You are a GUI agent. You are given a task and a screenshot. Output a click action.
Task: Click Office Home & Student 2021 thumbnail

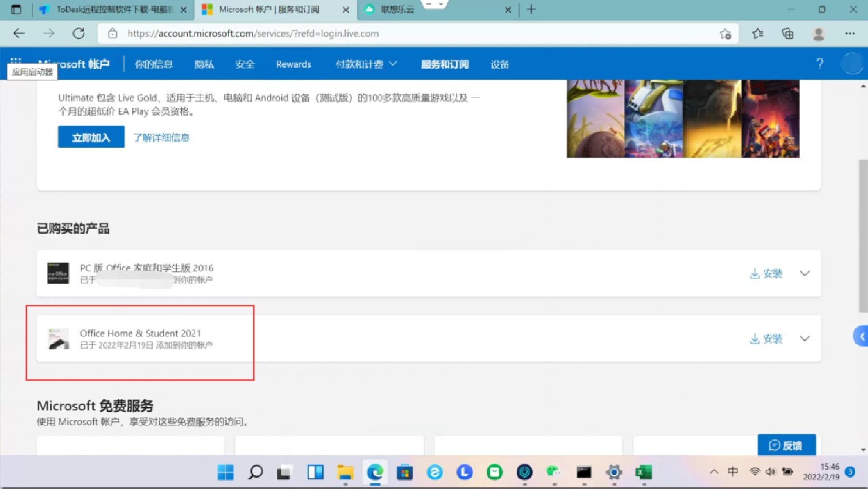click(58, 339)
